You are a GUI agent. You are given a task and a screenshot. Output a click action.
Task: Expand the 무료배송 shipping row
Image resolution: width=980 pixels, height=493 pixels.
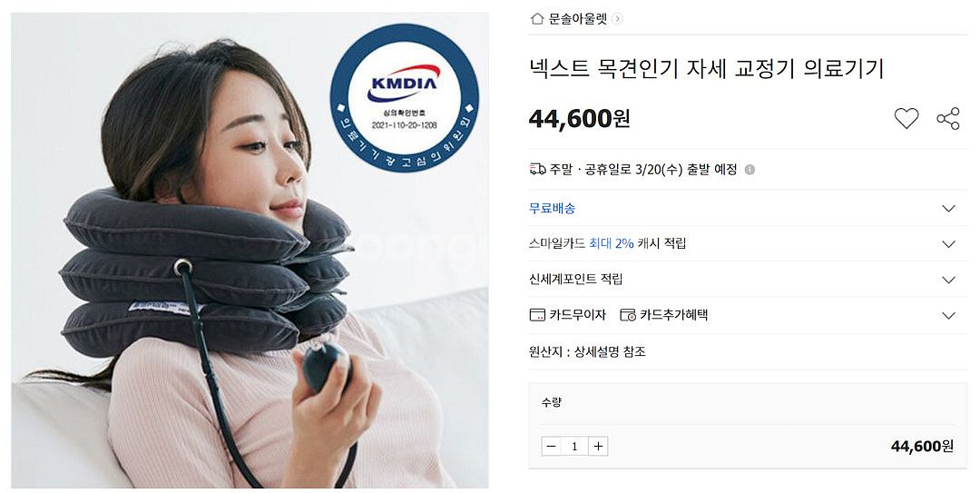point(748,208)
